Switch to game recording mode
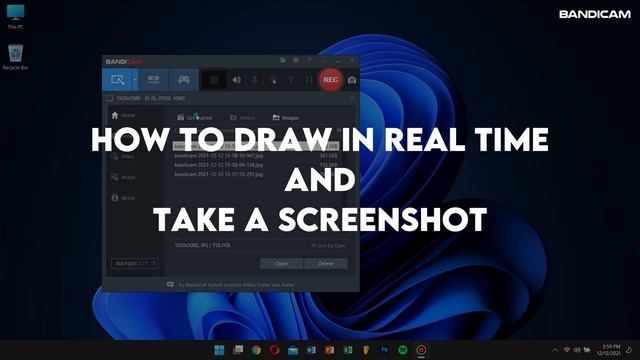 tap(184, 80)
